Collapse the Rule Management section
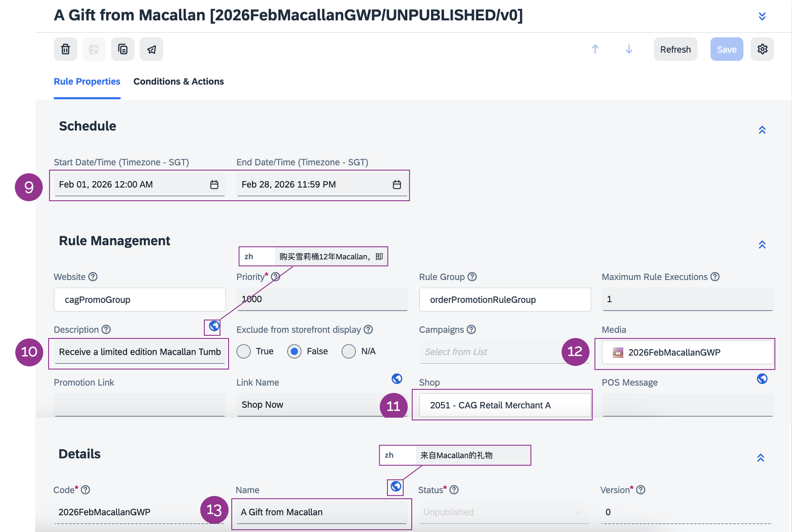 (762, 245)
